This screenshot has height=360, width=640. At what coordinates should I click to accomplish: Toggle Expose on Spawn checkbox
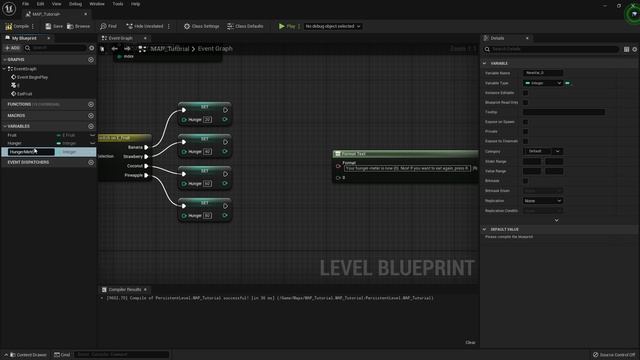click(x=526, y=122)
